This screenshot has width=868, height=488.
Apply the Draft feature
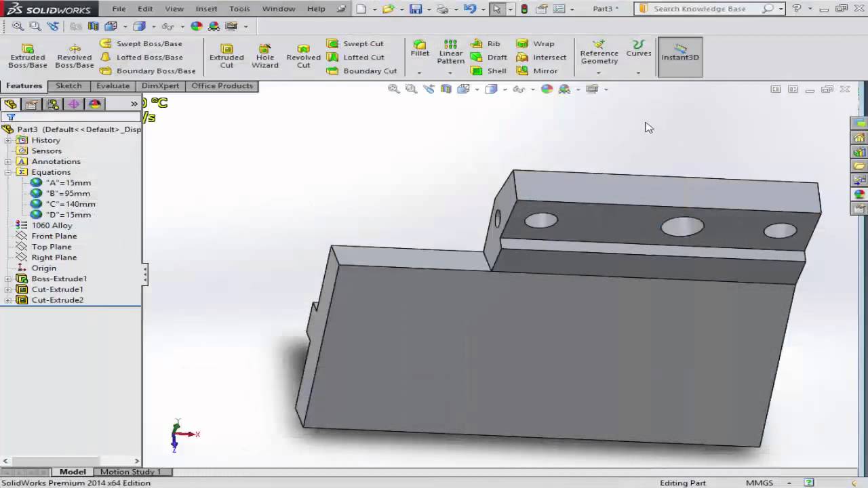489,57
